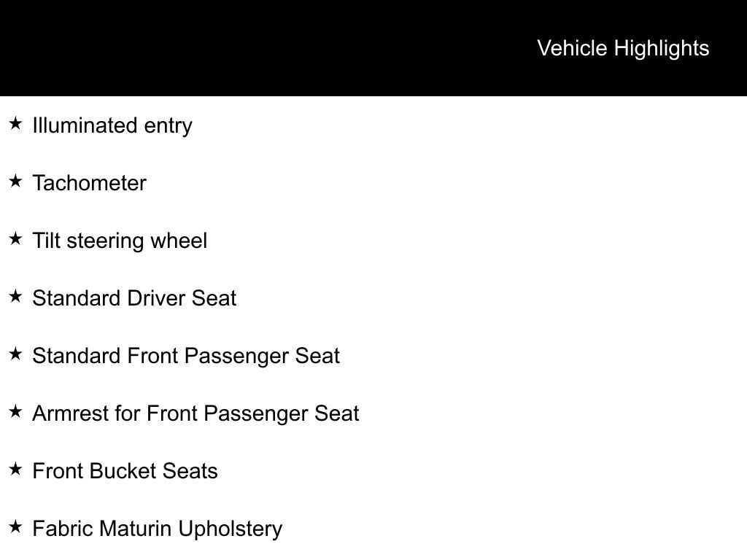Click the Vehicle Highlights title

[623, 48]
